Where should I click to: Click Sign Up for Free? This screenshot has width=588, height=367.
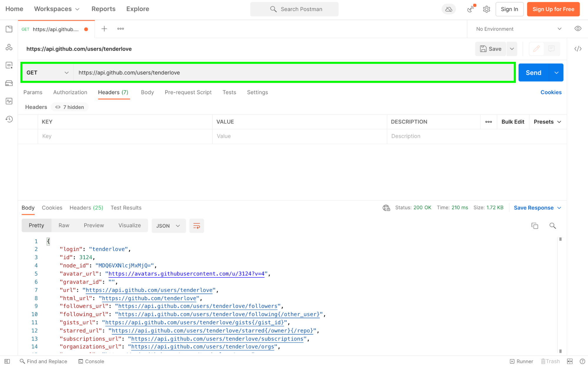553,9
